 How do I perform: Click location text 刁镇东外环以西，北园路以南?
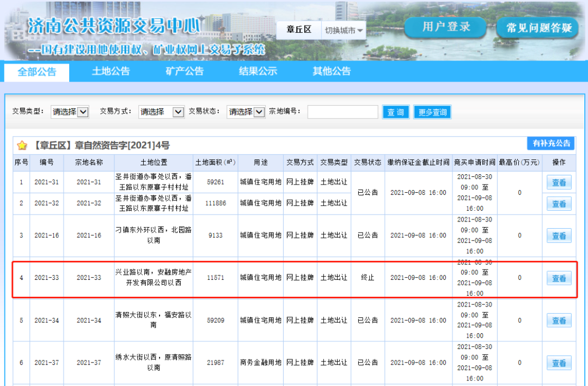[x=154, y=235]
